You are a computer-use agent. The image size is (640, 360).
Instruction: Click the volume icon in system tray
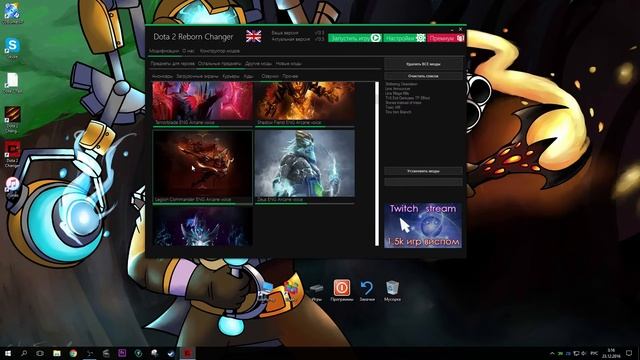tap(583, 353)
